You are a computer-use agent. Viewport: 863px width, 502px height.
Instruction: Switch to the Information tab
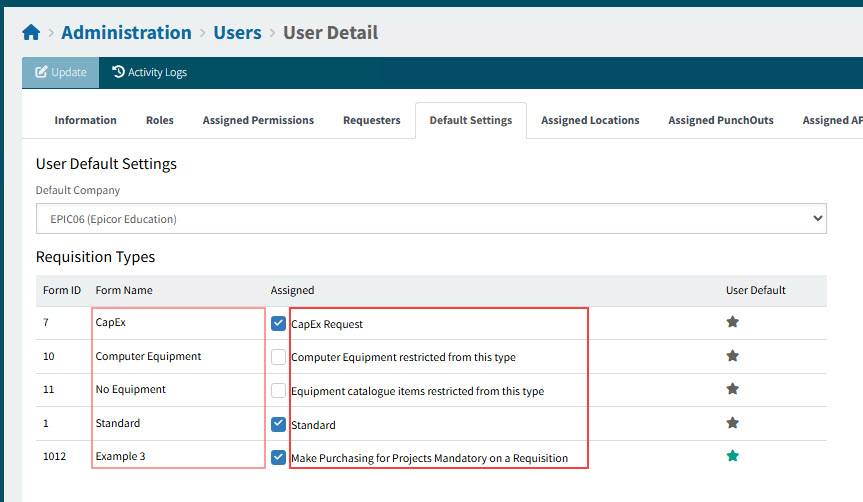pos(85,120)
